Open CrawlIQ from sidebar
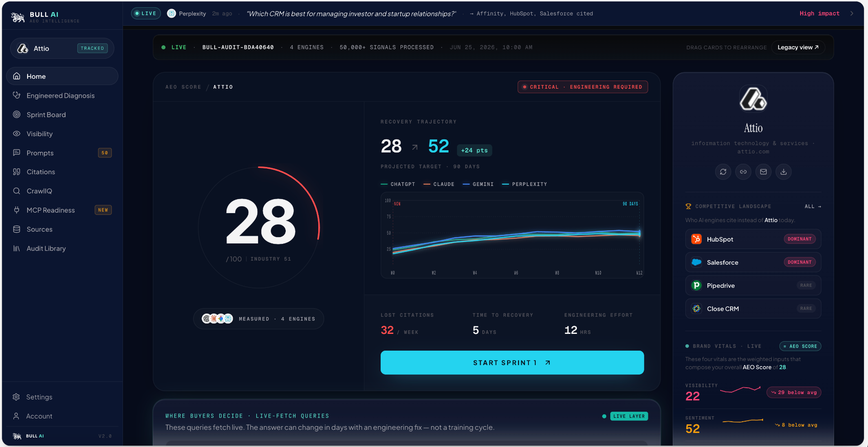This screenshot has width=868, height=447. [x=62, y=191]
